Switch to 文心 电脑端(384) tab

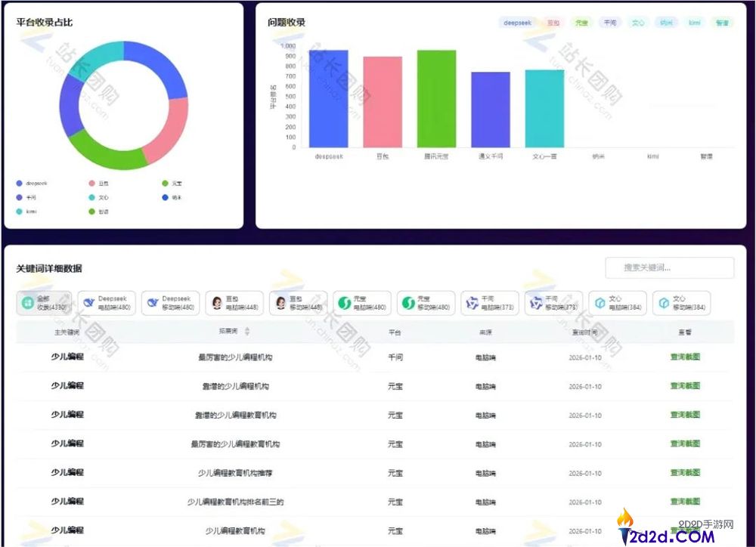618,303
